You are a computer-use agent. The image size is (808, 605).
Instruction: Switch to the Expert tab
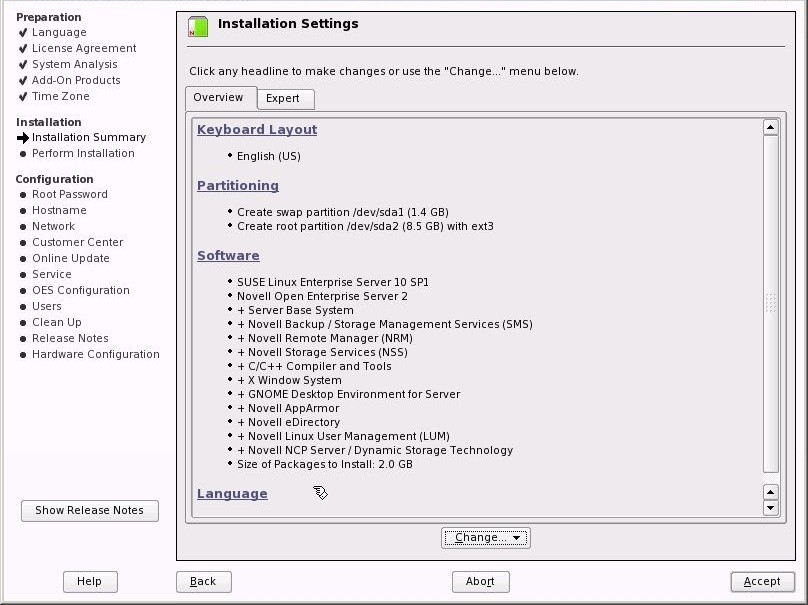click(285, 98)
